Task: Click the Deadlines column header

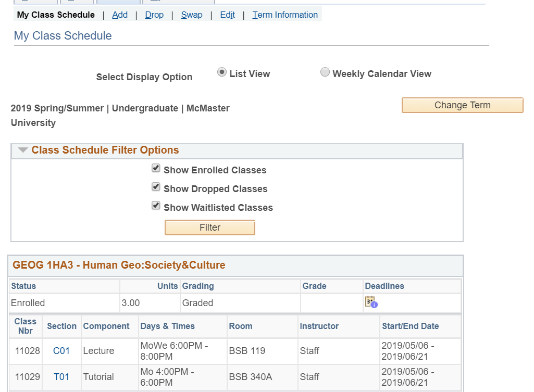Action: [x=384, y=286]
